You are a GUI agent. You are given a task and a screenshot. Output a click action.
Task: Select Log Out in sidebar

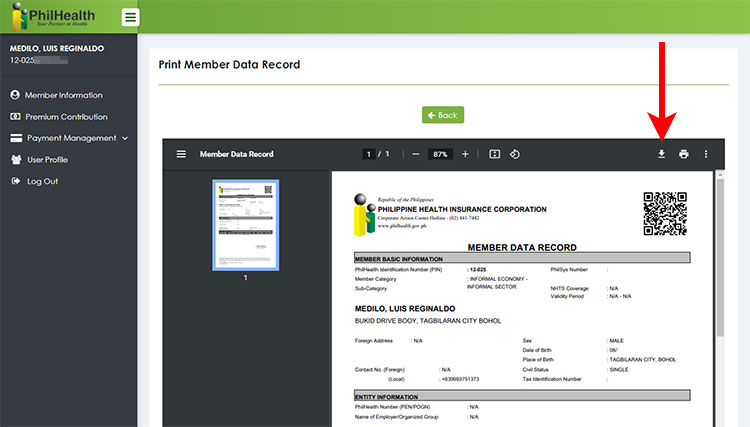tap(42, 181)
